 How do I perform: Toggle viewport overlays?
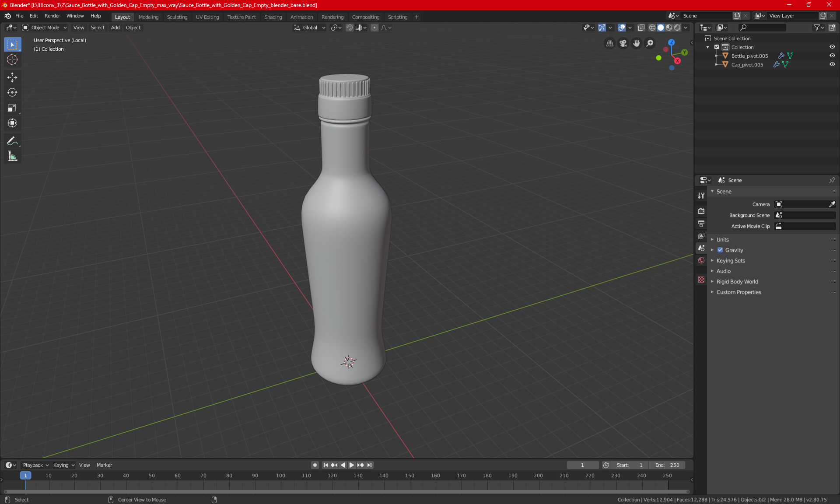622,28
